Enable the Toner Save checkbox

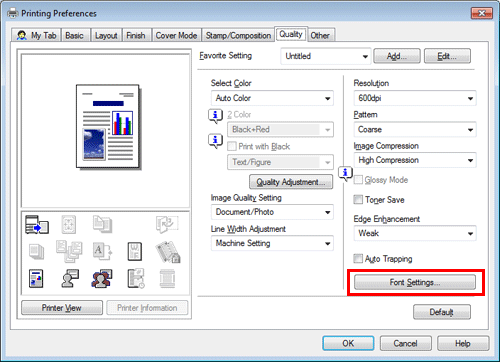(358, 199)
